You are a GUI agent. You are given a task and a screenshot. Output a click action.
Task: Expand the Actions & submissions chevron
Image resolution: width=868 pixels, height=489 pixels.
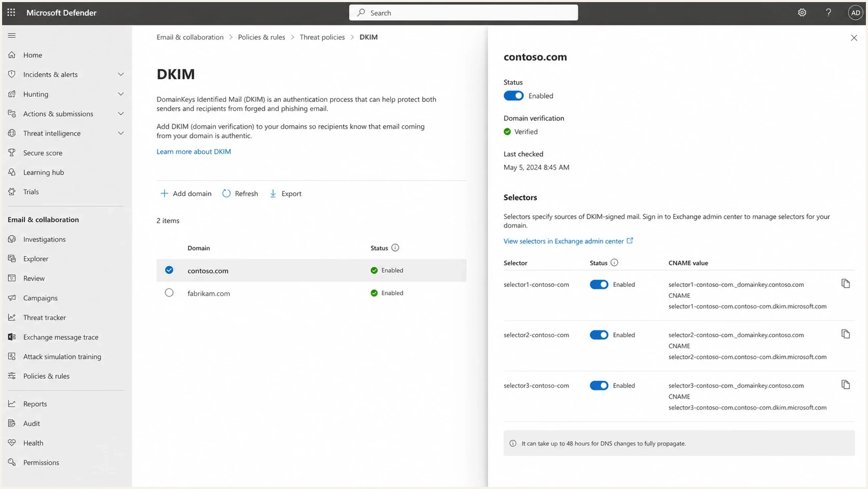click(121, 113)
